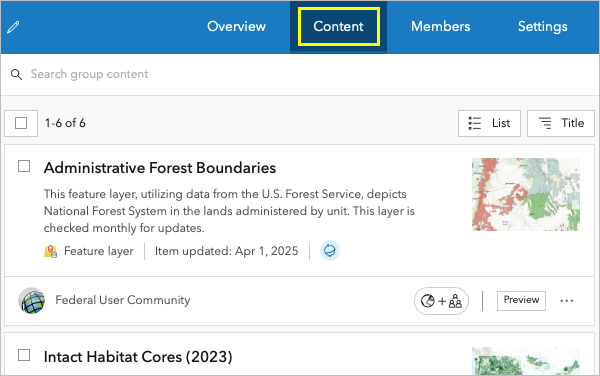Open the List view dropdown
This screenshot has width=600, height=376.
point(489,123)
